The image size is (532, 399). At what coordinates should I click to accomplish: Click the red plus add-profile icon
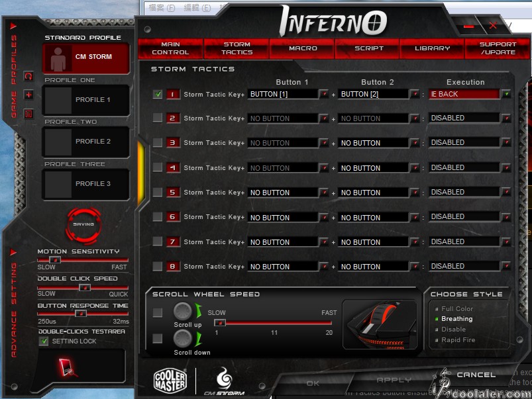coord(28,95)
